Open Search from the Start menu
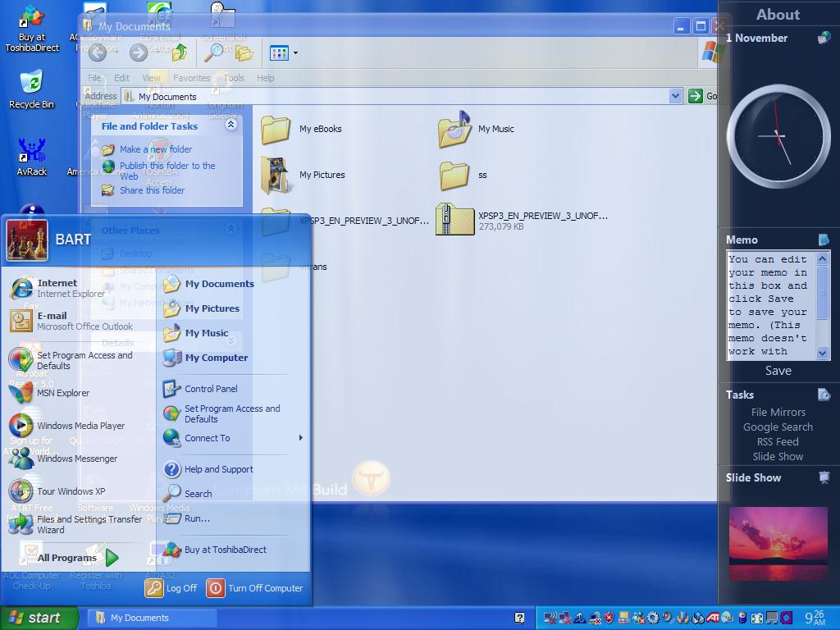Image resolution: width=840 pixels, height=630 pixels. point(188,494)
